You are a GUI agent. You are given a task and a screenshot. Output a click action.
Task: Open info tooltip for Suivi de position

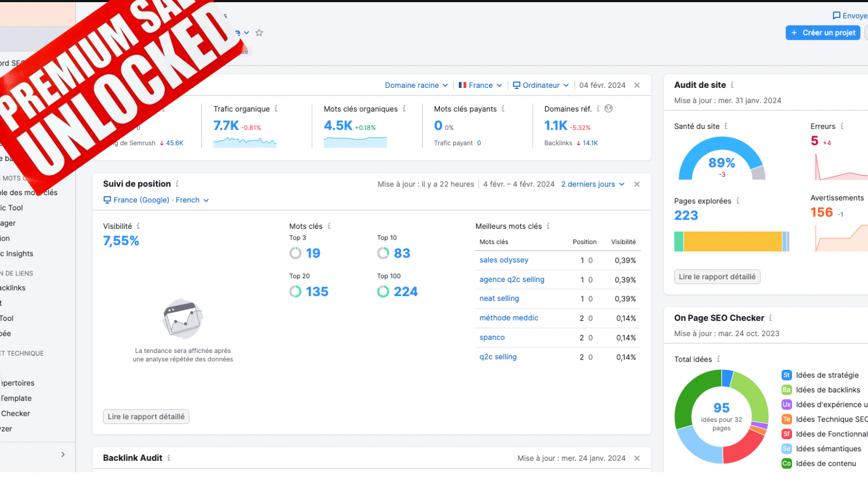pos(178,184)
